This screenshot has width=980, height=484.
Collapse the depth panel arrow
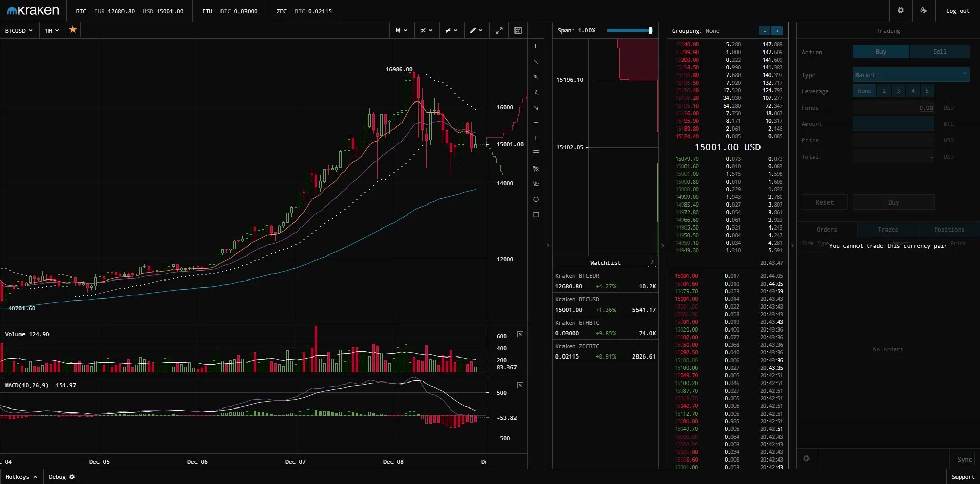click(x=663, y=246)
